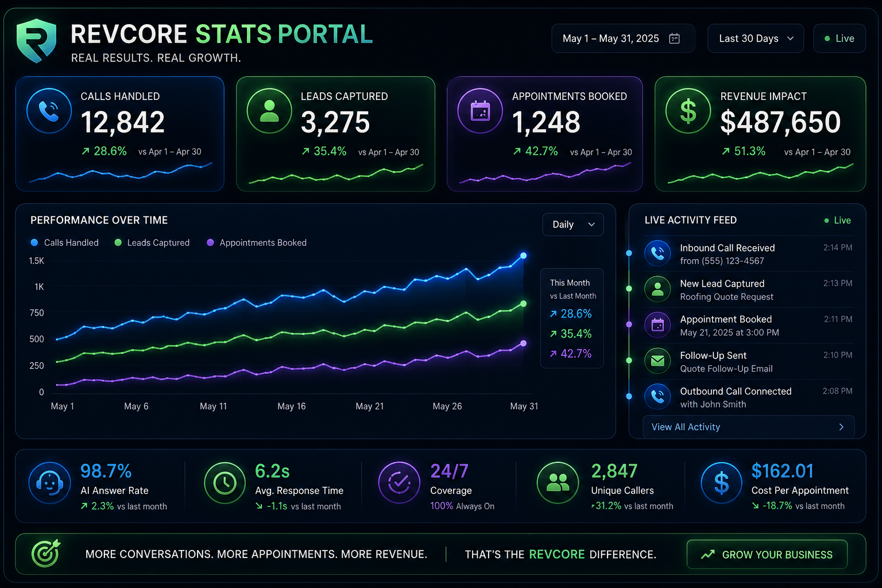Click the Leads Captured card sparkline

(x=335, y=173)
